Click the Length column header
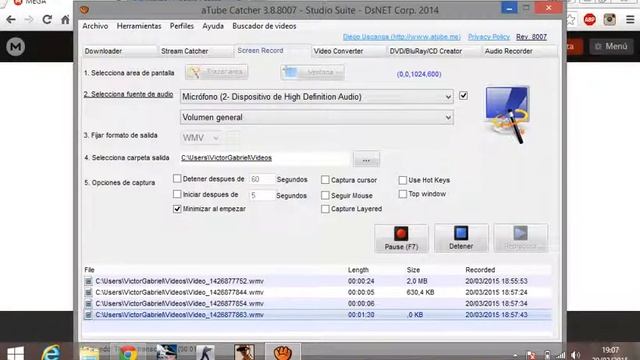 point(358,270)
